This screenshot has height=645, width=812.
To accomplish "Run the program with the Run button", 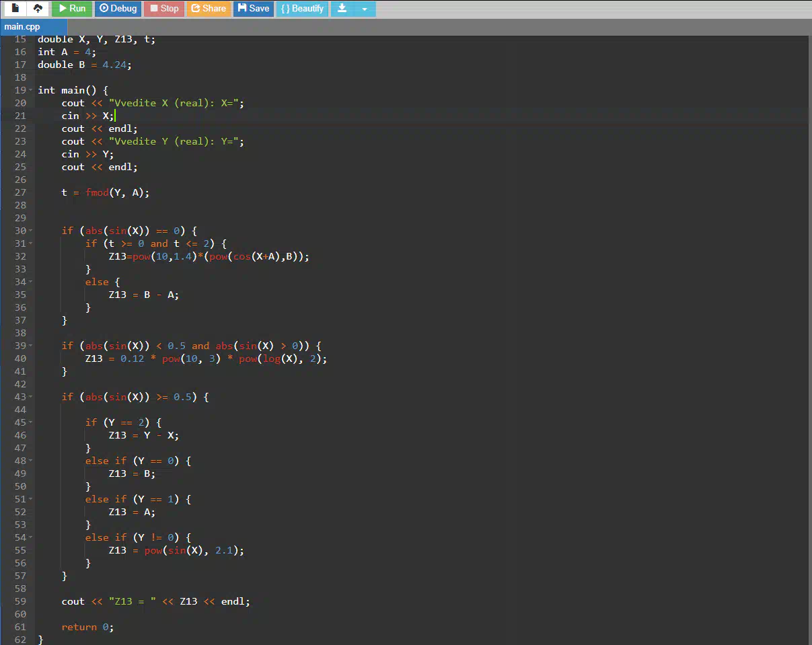I will tap(72, 9).
